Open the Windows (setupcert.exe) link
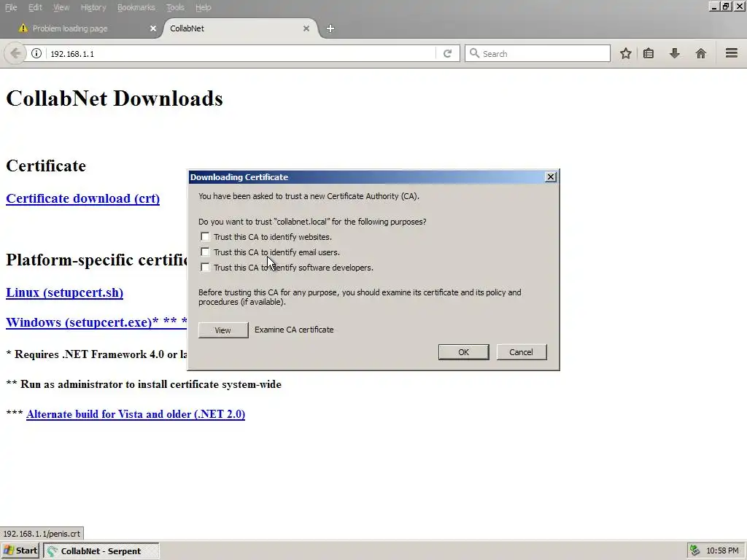The width and height of the screenshot is (747, 560). pyautogui.click(x=96, y=322)
